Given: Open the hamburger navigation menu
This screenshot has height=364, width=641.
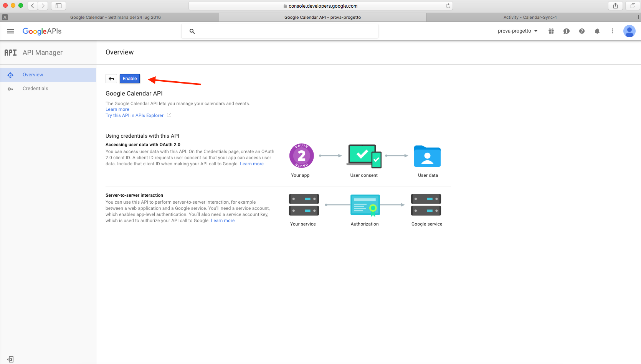Looking at the screenshot, I should [10, 31].
